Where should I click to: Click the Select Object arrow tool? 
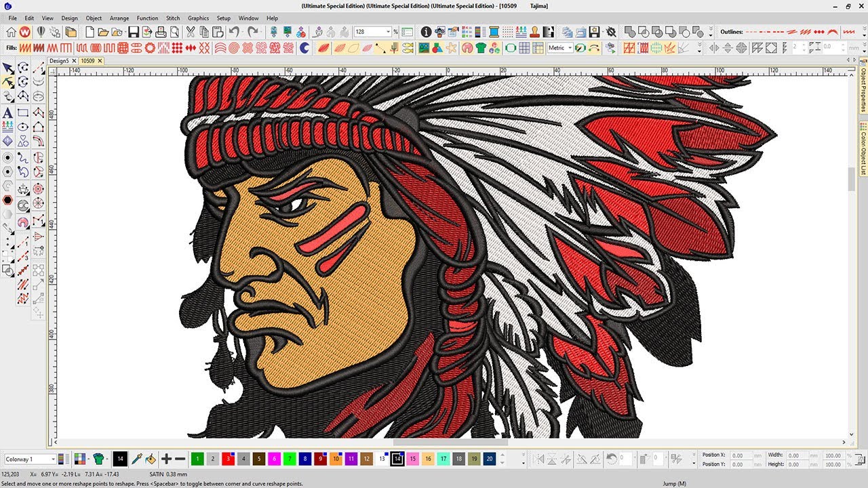[7, 68]
